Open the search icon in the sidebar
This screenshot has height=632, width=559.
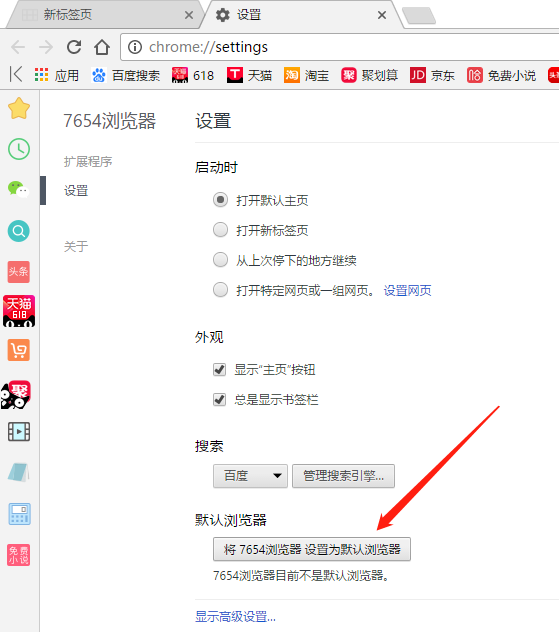19,231
